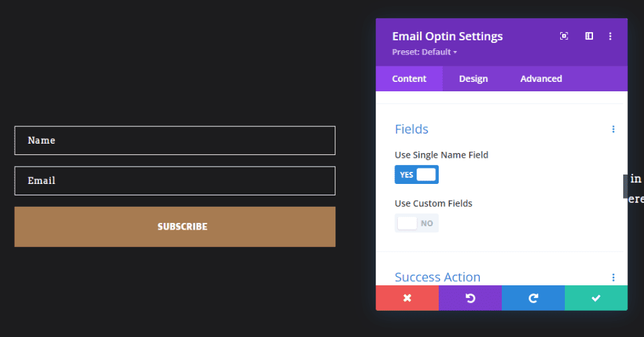The image size is (644, 337).
Task: Save changes with the green checkmark
Action: (596, 298)
